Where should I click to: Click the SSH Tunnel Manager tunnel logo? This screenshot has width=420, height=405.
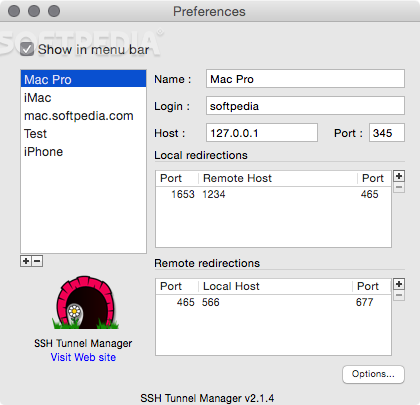(x=85, y=303)
